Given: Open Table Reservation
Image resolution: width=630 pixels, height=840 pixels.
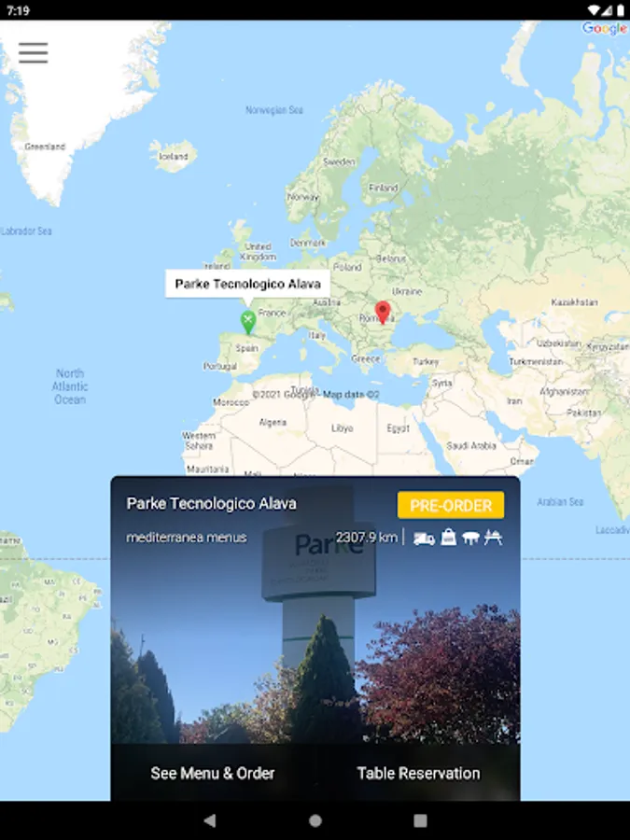Looking at the screenshot, I should (x=418, y=773).
